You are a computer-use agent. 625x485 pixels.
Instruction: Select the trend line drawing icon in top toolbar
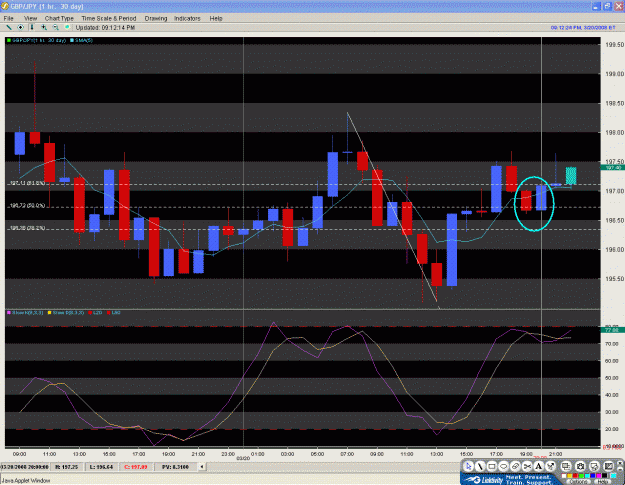[x=9, y=27]
